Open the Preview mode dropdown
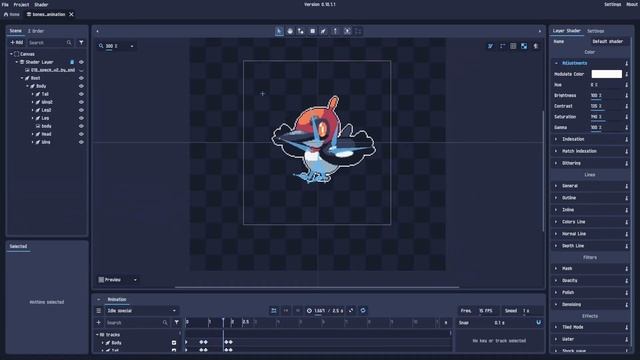Image resolution: width=640 pixels, height=360 pixels. pos(135,280)
